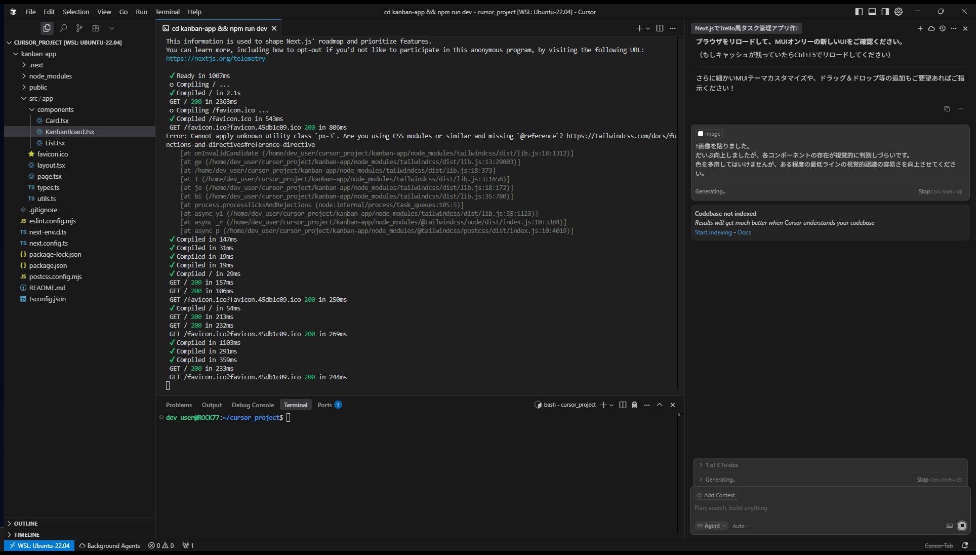This screenshot has height=555, width=980.
Task: Open Cursor settings gear icon
Action: [899, 12]
